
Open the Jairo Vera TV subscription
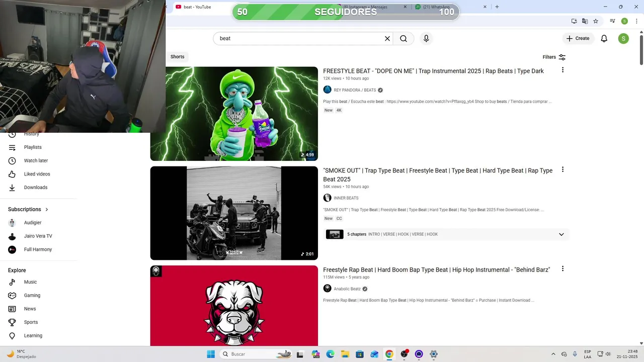click(39, 236)
